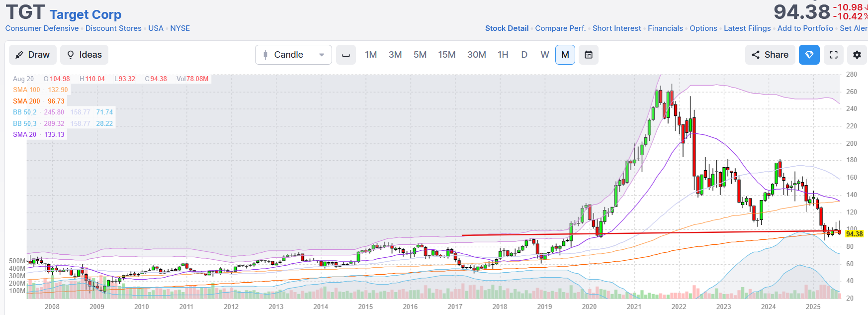
Task: Open the calendar date range picker
Action: click(589, 55)
